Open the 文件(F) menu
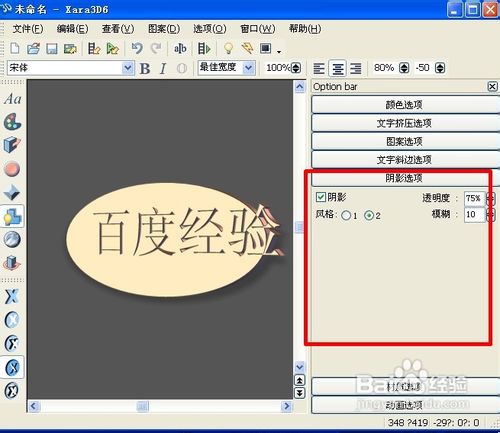The image size is (500, 433). coord(28,29)
